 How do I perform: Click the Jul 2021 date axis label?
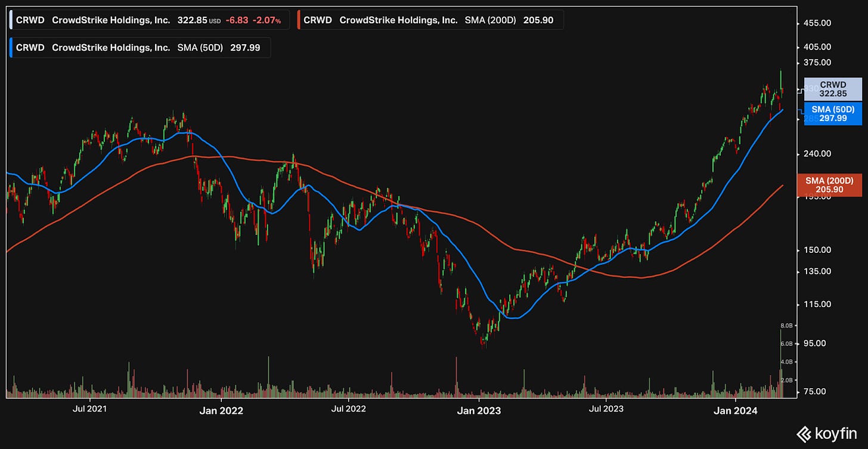pyautogui.click(x=89, y=410)
